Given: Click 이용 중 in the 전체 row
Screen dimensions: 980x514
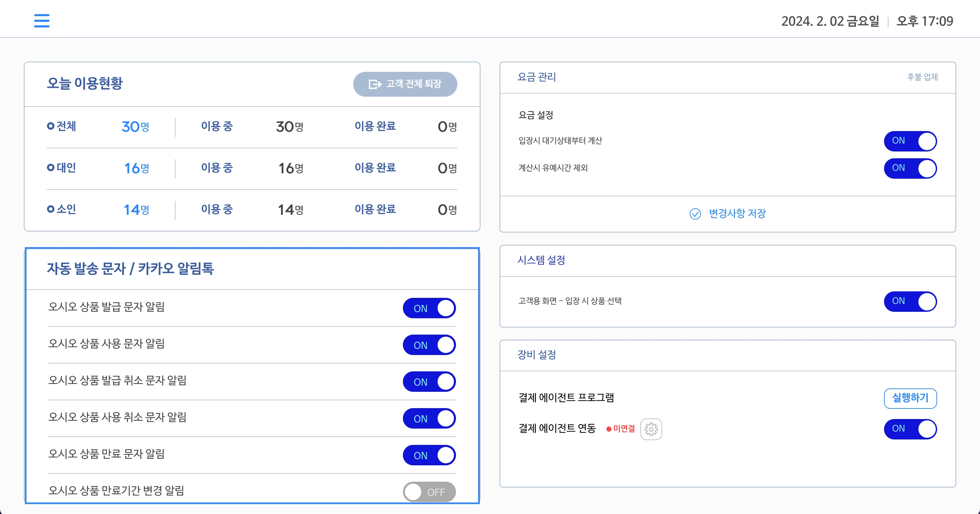Looking at the screenshot, I should point(217,126).
